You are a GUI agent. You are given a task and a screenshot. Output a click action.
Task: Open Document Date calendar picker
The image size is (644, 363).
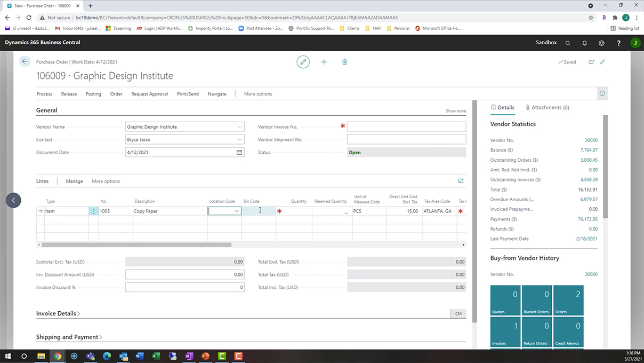click(x=239, y=152)
